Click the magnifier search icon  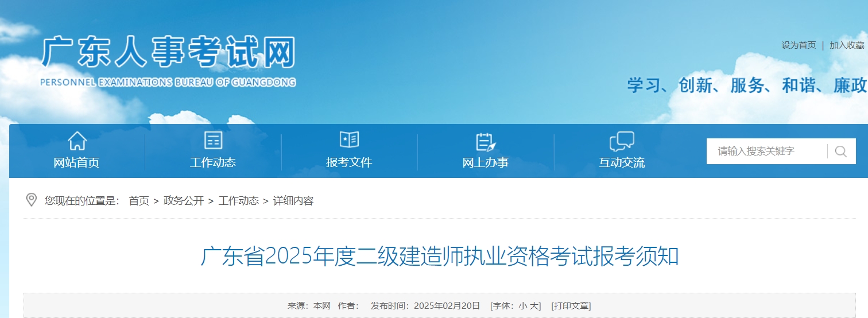click(841, 152)
